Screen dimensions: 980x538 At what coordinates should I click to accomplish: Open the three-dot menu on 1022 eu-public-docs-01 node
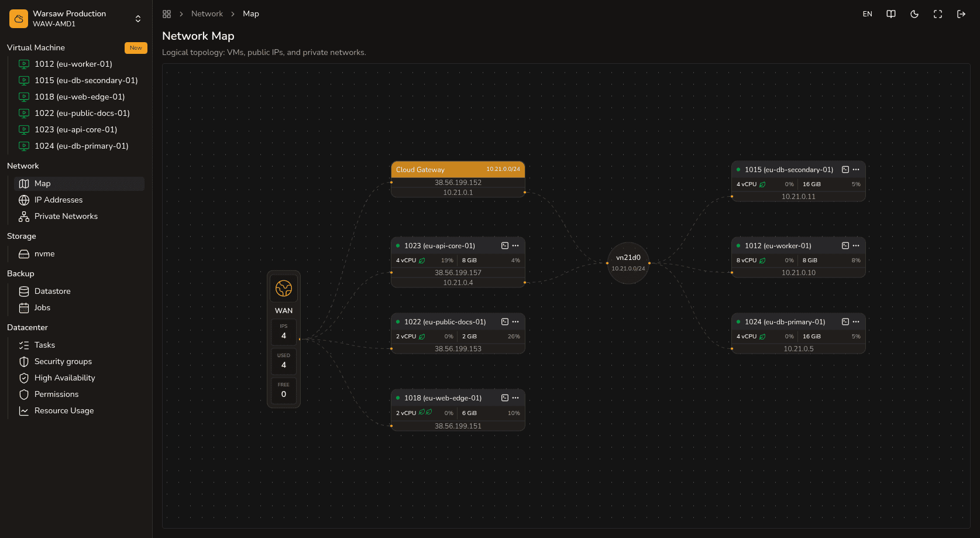(515, 322)
